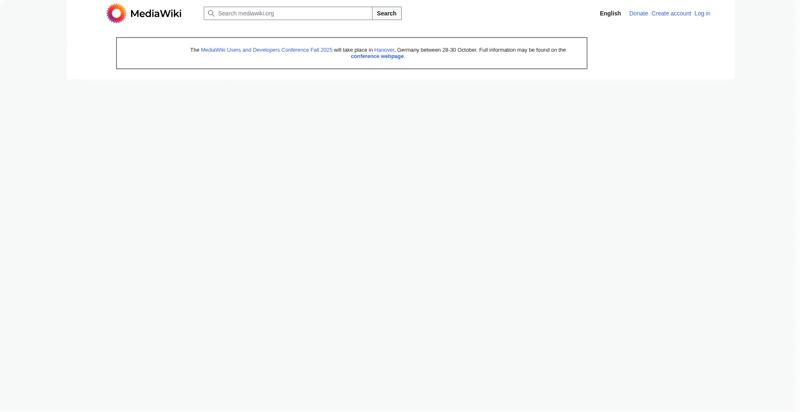This screenshot has width=800, height=412.
Task: Focus the "Search mediawiki.org" input field
Action: (292, 13)
